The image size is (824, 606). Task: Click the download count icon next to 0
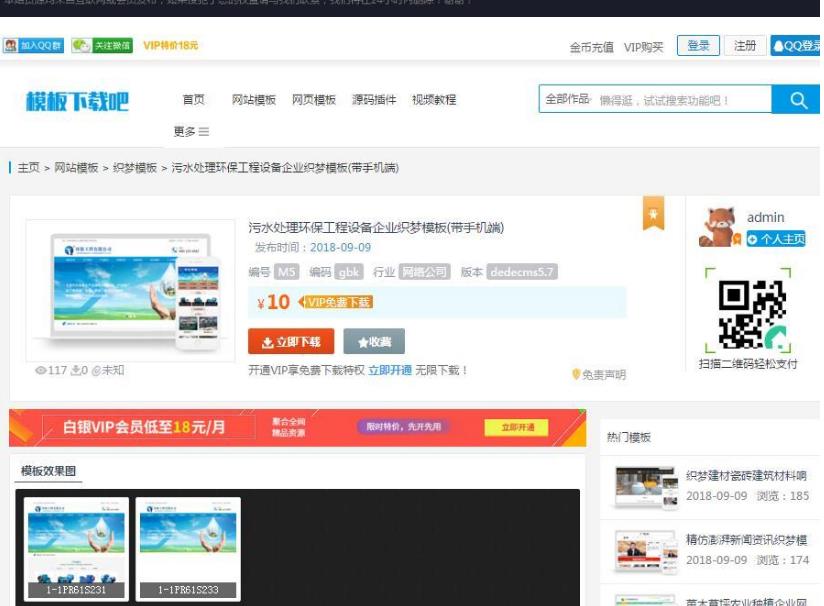click(76, 371)
